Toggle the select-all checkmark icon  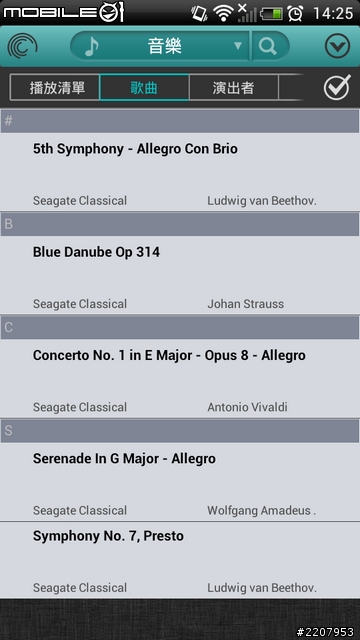click(x=337, y=87)
